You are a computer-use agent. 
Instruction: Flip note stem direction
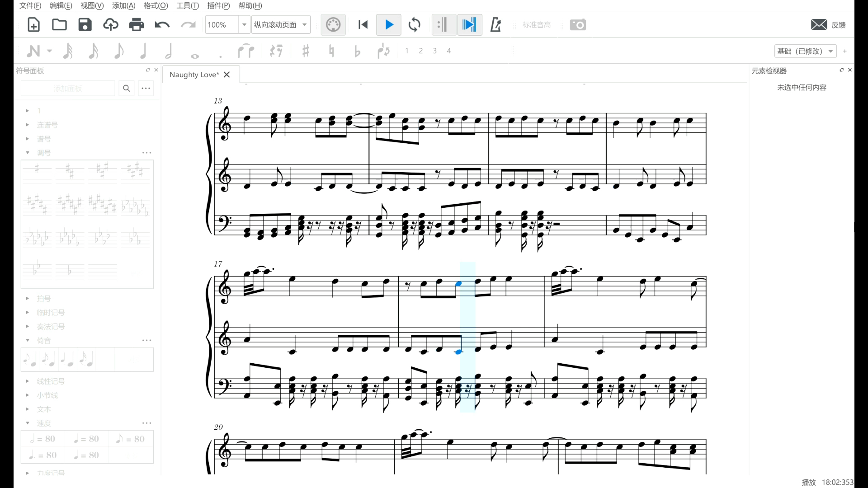click(383, 51)
